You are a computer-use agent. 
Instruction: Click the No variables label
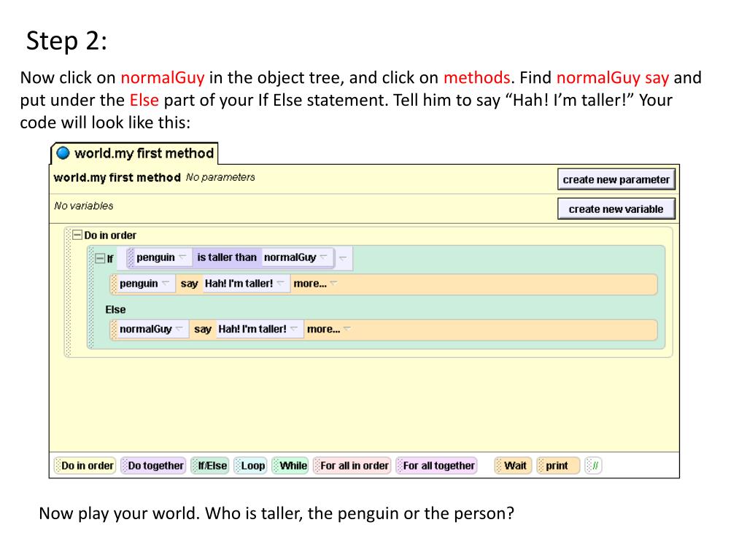(x=83, y=206)
